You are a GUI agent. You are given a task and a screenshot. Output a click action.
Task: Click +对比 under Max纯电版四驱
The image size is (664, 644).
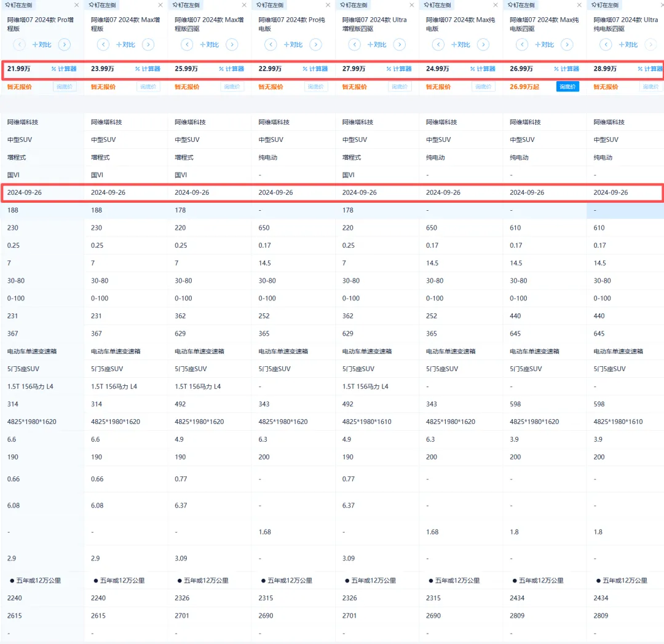[x=545, y=44]
